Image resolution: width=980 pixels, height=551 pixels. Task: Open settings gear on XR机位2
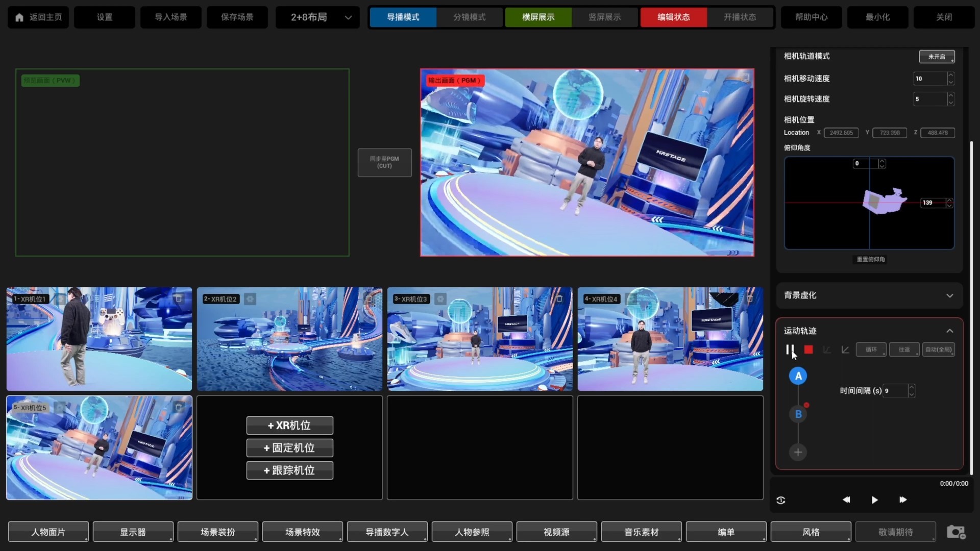250,299
